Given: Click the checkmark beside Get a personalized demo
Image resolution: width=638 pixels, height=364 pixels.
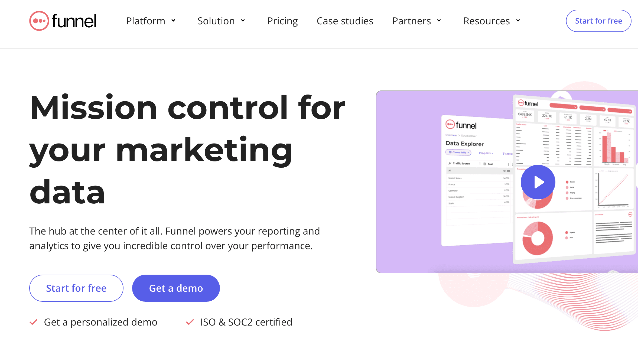Looking at the screenshot, I should pos(34,322).
